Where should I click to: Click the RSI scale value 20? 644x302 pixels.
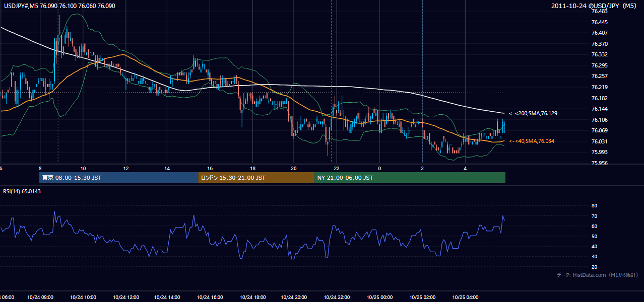pos(594,267)
